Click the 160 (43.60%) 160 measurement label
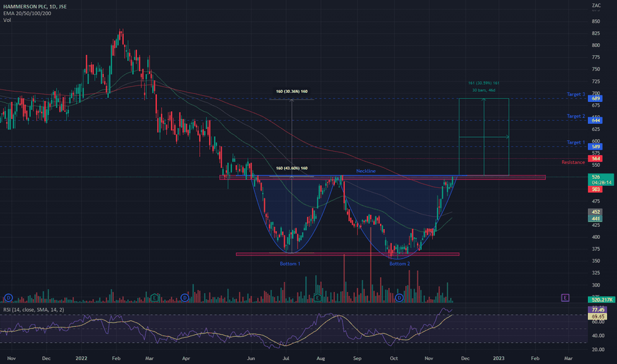This screenshot has height=364, width=617. click(291, 168)
